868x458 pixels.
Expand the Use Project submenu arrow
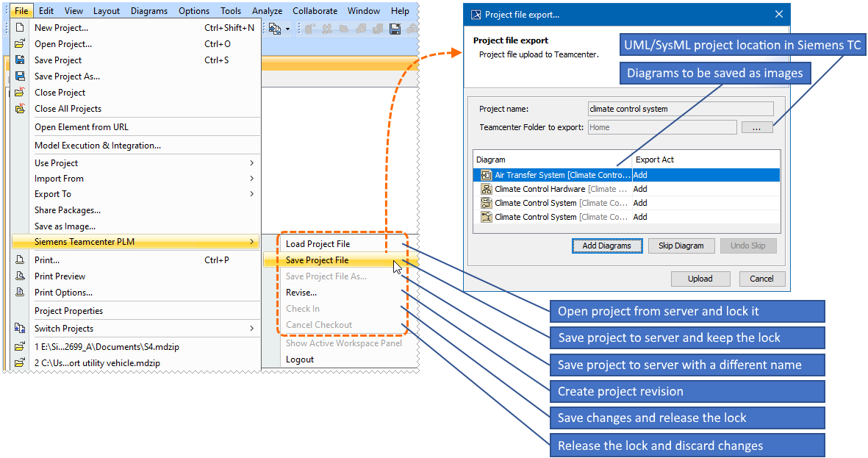[252, 162]
